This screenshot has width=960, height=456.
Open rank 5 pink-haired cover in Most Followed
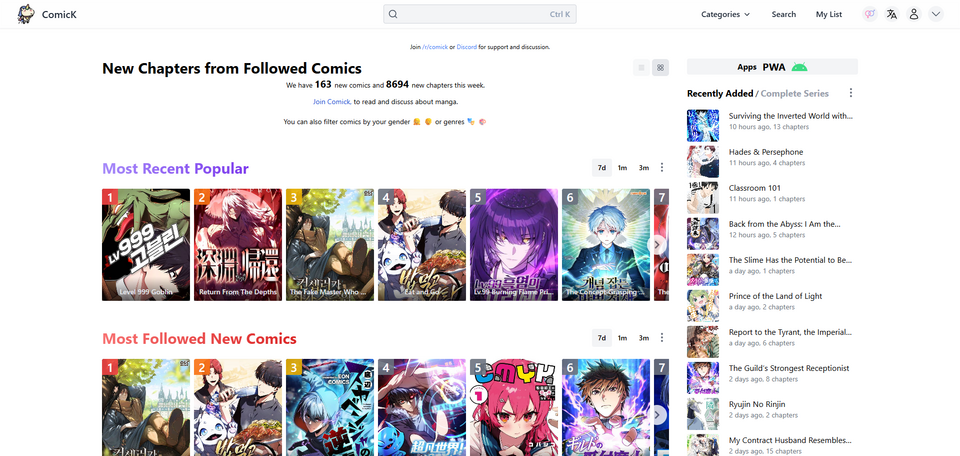[x=514, y=408]
